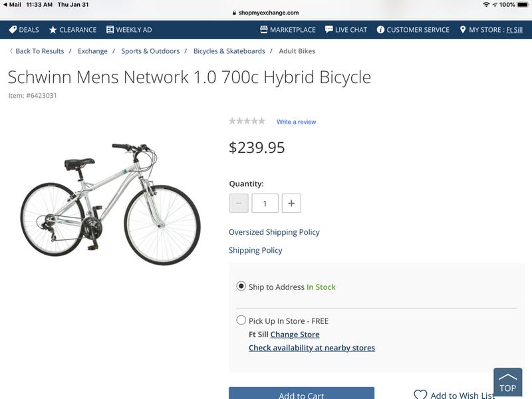Click the Wish List heart icon

[x=420, y=395]
